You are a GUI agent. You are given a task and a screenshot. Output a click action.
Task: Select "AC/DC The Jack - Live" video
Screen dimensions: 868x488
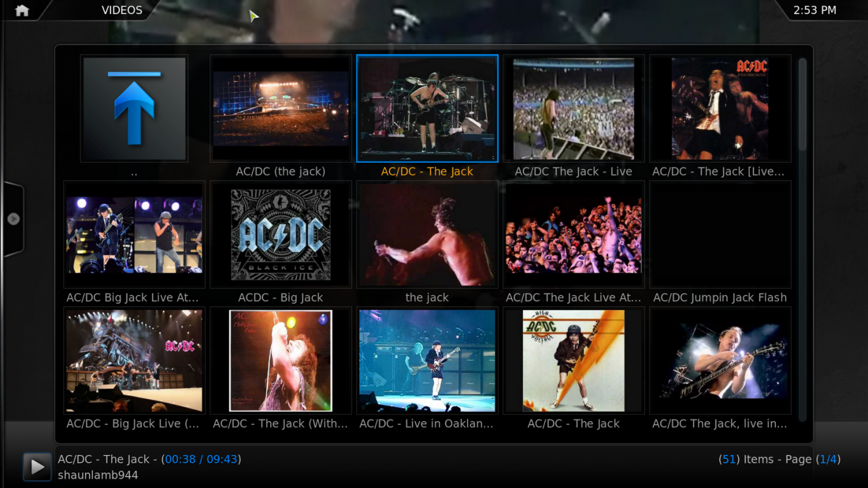(573, 108)
